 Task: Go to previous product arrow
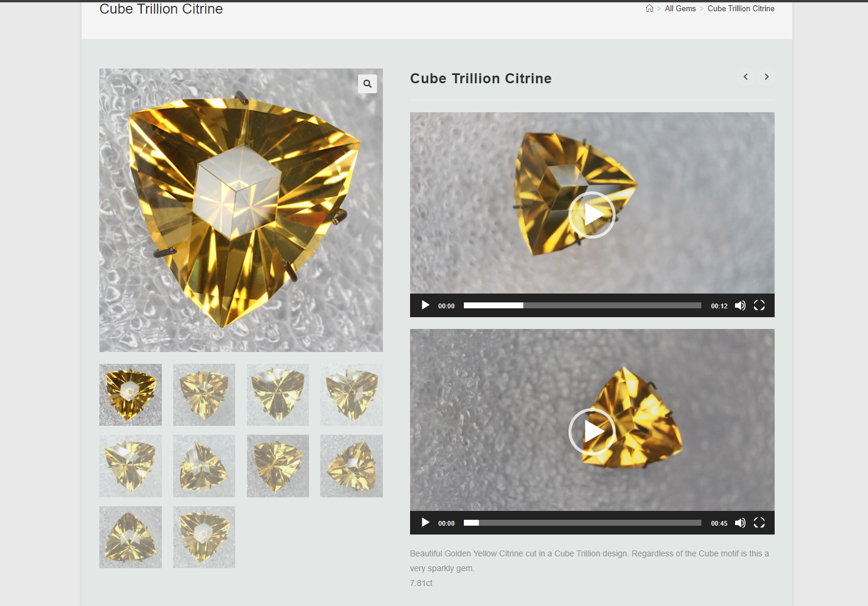[746, 77]
